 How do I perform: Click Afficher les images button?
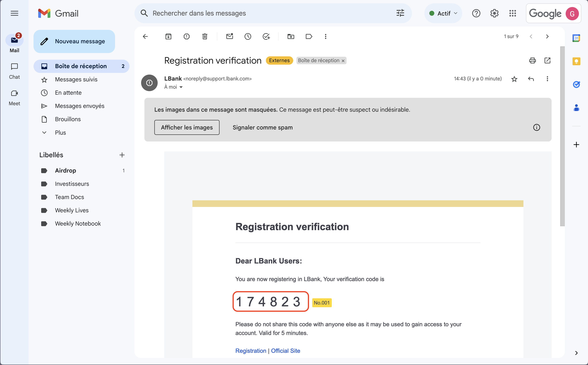pyautogui.click(x=187, y=127)
